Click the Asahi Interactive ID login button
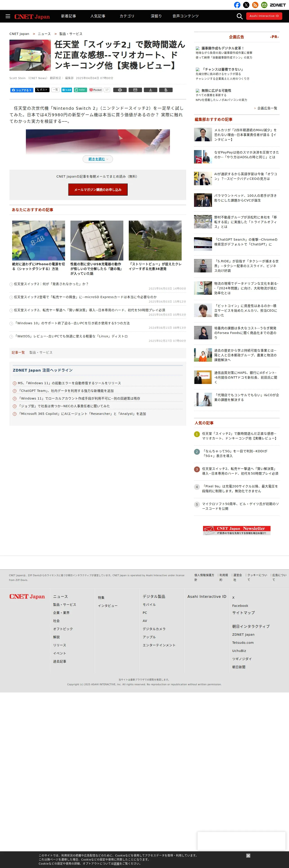 pos(264,16)
